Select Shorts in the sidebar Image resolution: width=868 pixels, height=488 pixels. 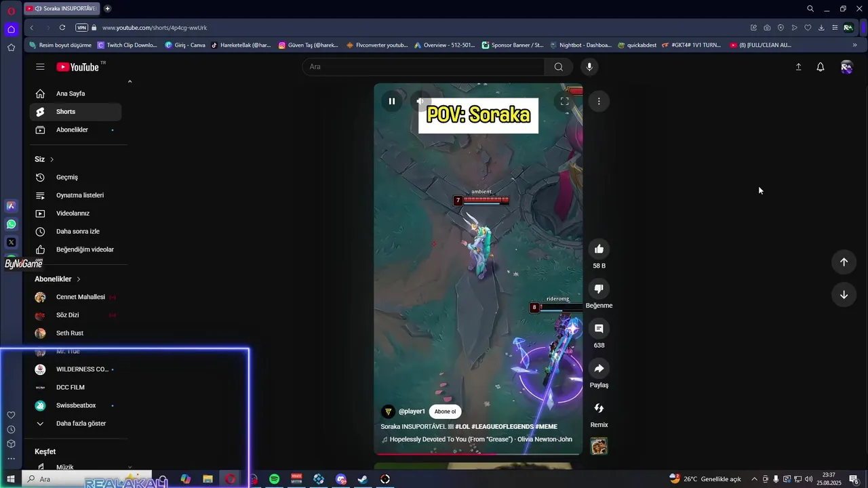point(75,112)
